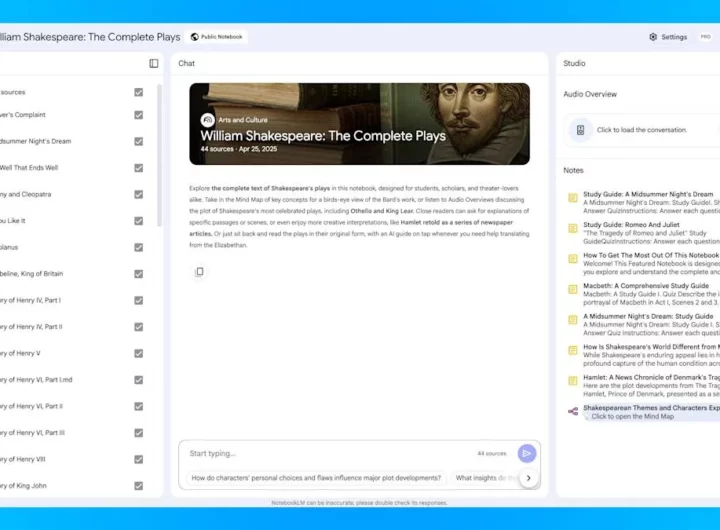Viewport: 720px width, 530px height.
Task: Uncheck the Lover's Complaint source
Action: (139, 115)
